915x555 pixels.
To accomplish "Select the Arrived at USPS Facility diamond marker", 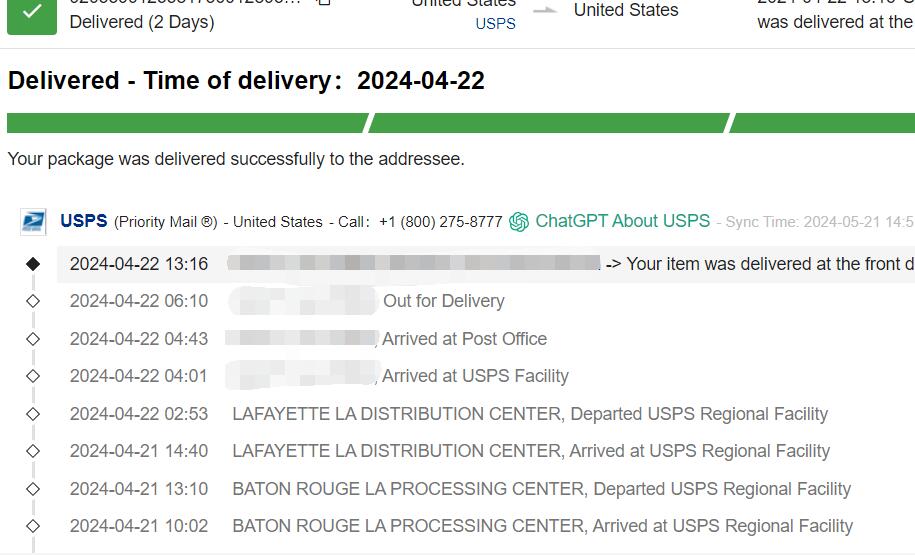I will (33, 376).
